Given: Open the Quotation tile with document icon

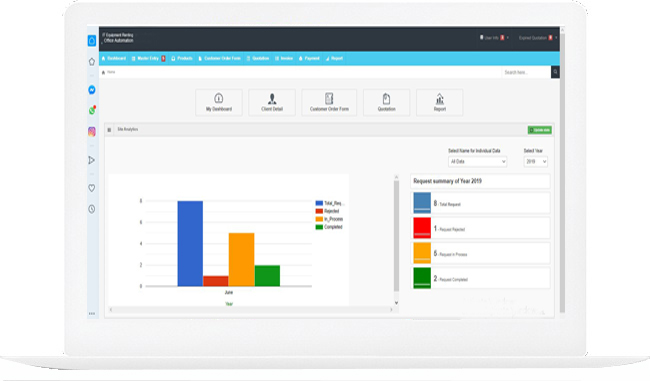Looking at the screenshot, I should point(386,102).
